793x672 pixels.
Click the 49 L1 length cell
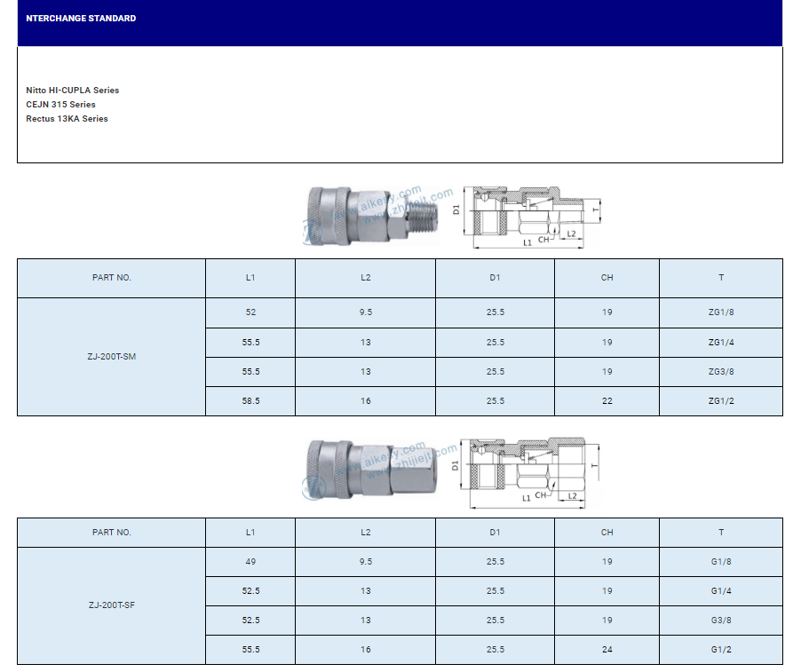pos(250,562)
